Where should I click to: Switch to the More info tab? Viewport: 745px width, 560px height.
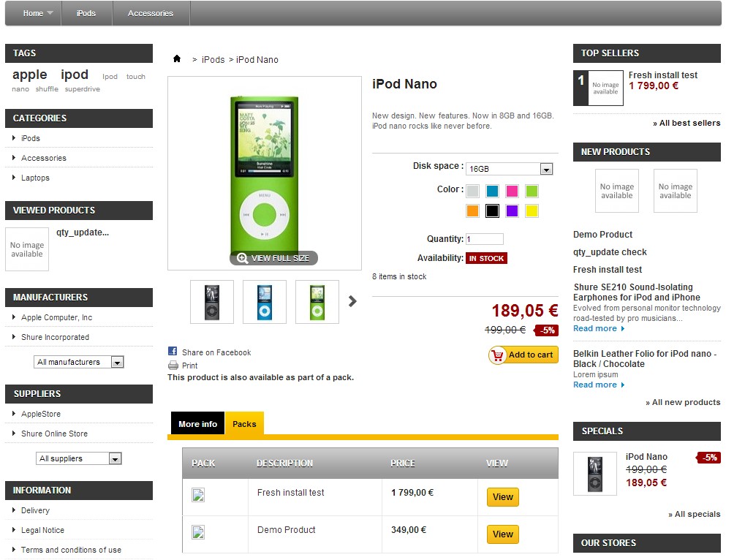pyautogui.click(x=197, y=424)
